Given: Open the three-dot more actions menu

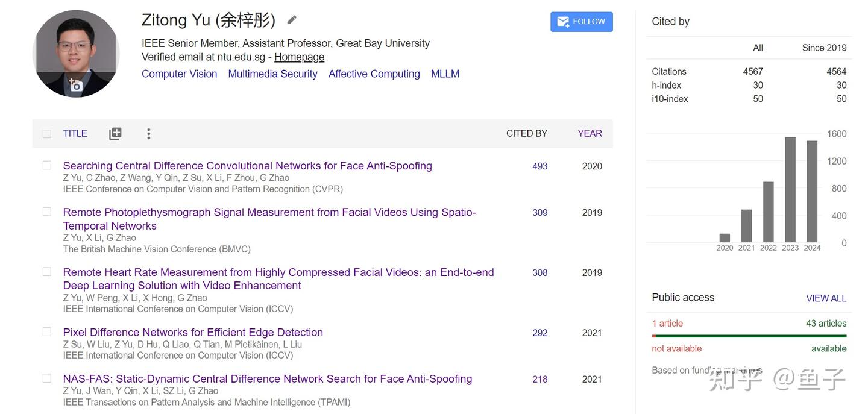Looking at the screenshot, I should [148, 133].
